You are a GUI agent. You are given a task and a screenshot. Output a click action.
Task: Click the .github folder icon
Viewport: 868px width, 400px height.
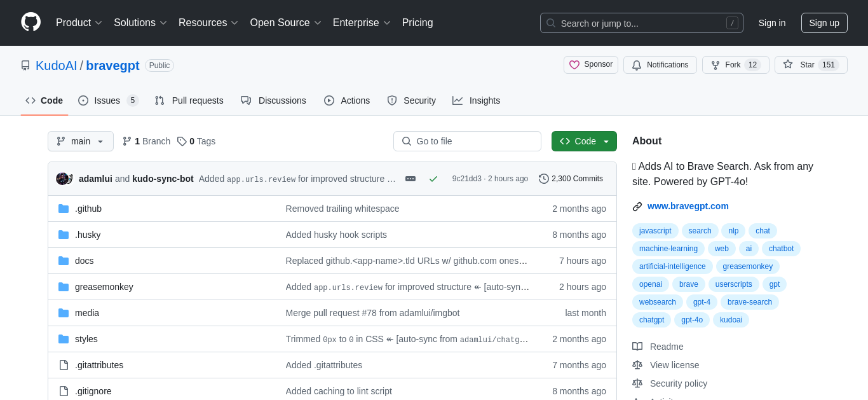click(x=64, y=209)
